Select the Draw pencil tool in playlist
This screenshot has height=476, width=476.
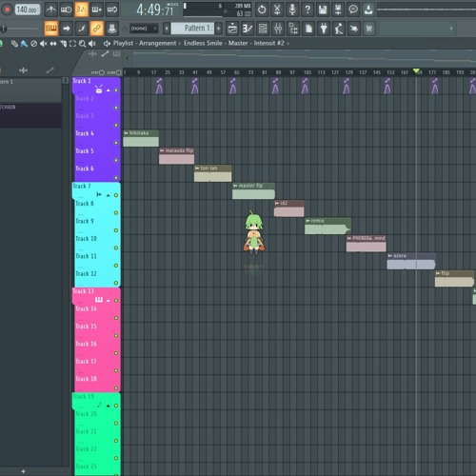tap(14, 44)
